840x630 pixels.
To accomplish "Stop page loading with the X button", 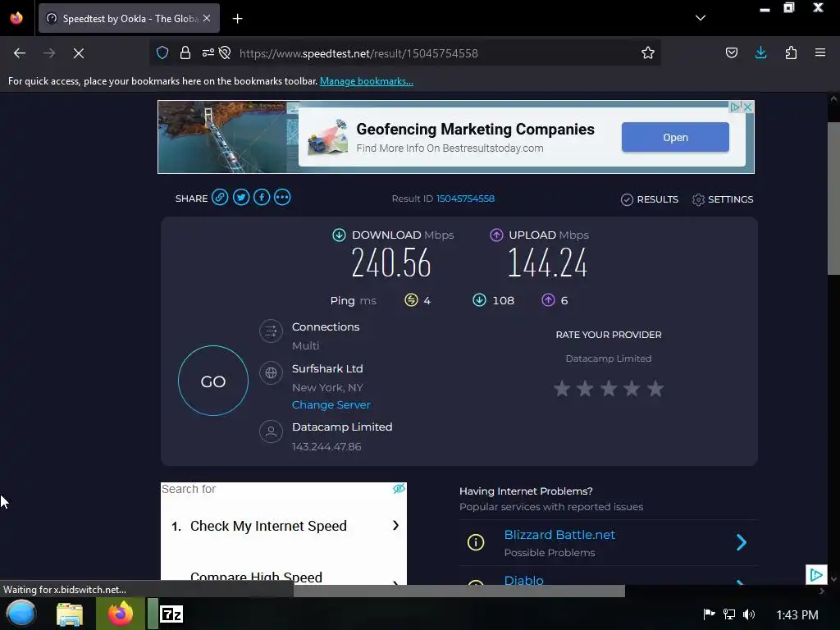I will 78,53.
